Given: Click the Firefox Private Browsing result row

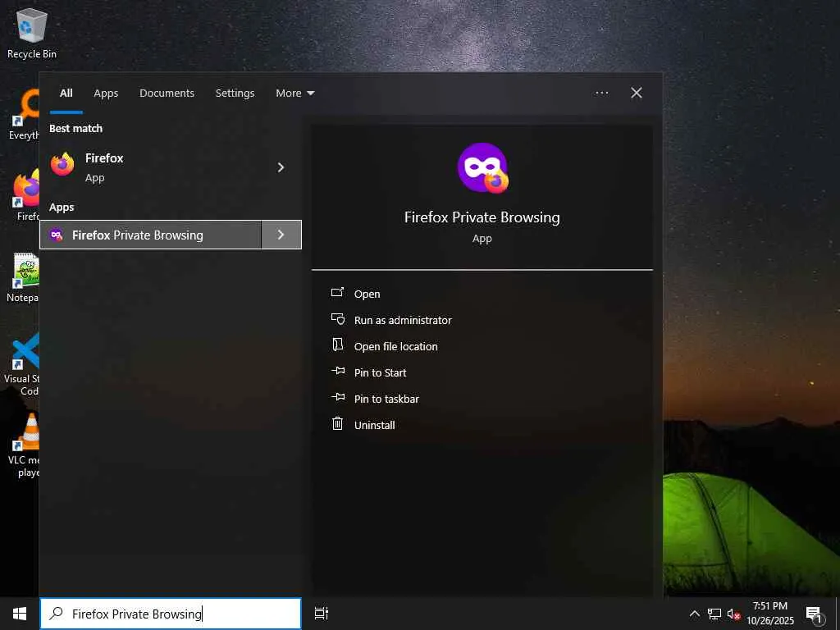Looking at the screenshot, I should [151, 235].
